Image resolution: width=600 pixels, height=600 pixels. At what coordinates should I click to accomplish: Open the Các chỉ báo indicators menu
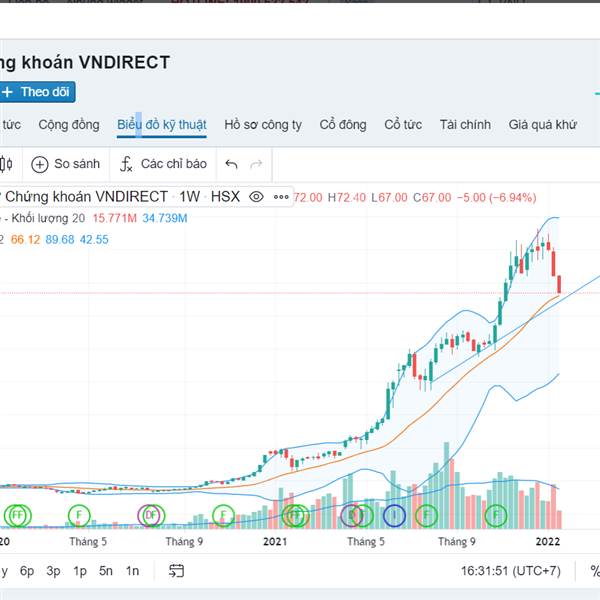pos(163,164)
